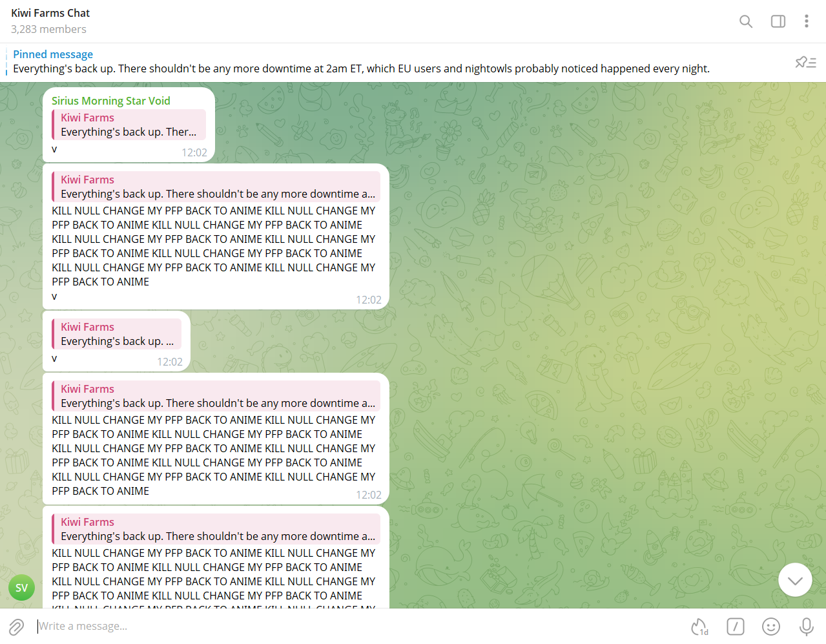Viewport: 826px width, 644px height.
Task: Click the 3,283 members subtitle
Action: pyautogui.click(x=48, y=29)
